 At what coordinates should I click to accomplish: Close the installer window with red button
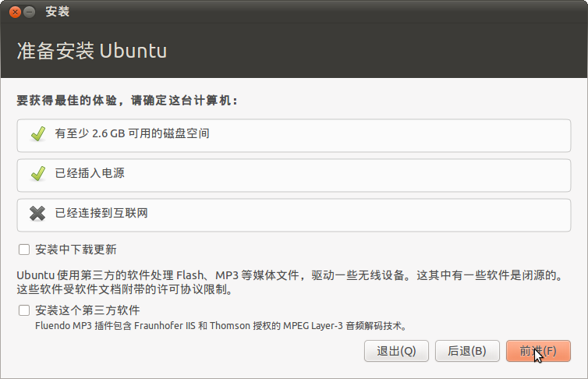[15, 12]
